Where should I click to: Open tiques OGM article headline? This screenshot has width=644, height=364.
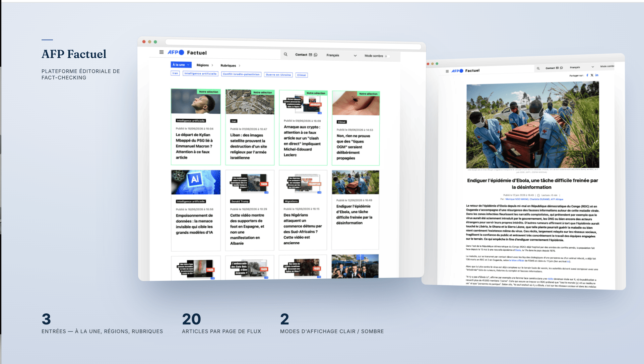tap(353, 147)
